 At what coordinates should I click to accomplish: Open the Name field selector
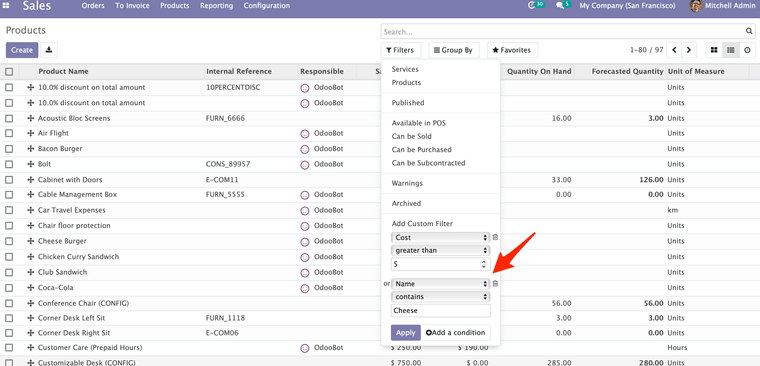coord(441,284)
